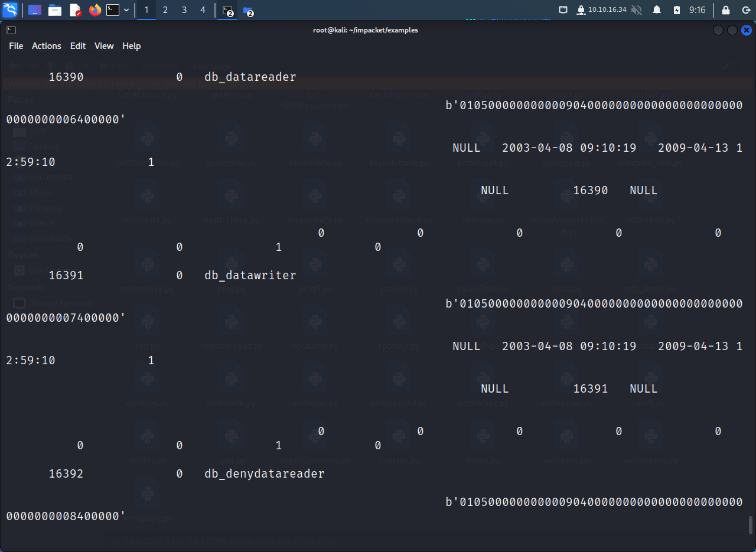Viewport: 756px width, 552px height.
Task: Select the terminal windows taskbar group
Action: pyautogui.click(x=228, y=11)
